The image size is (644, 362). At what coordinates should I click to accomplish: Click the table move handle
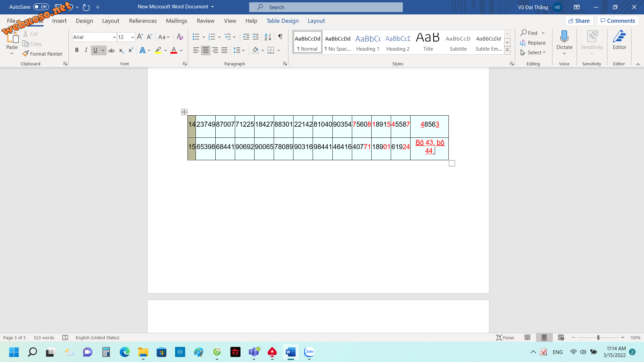pyautogui.click(x=184, y=112)
